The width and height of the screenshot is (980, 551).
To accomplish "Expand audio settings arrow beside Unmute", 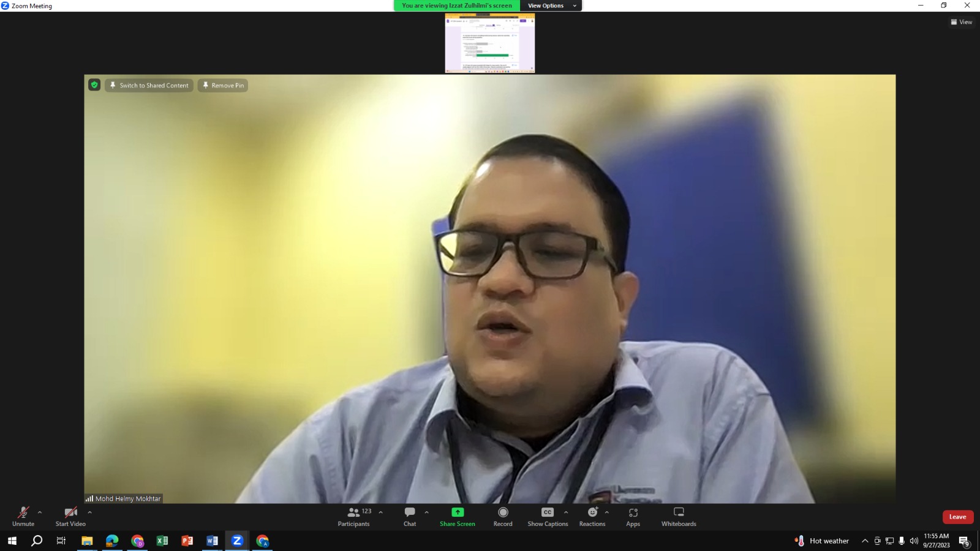I will click(x=40, y=512).
